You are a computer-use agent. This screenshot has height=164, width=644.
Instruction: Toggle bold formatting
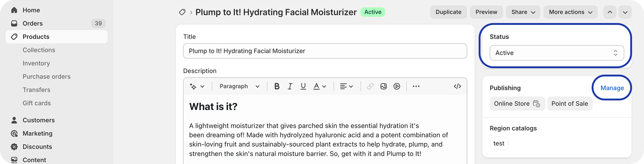click(277, 86)
